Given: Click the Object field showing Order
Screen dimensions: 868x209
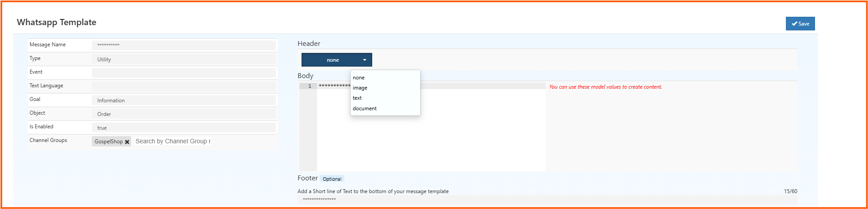Looking at the screenshot, I should coord(184,114).
